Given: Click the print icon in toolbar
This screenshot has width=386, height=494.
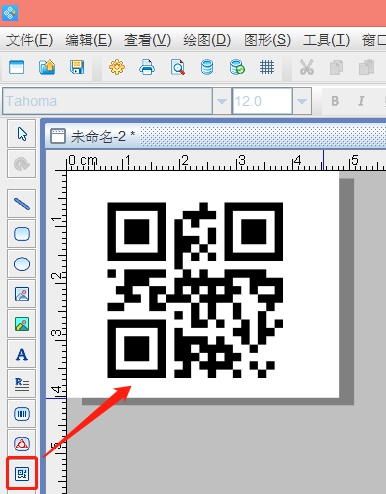Looking at the screenshot, I should (x=147, y=67).
